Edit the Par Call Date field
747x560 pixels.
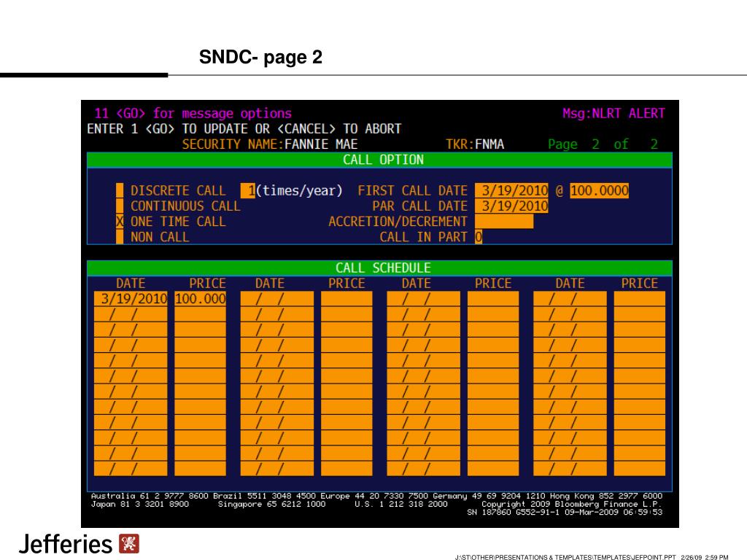(x=511, y=206)
